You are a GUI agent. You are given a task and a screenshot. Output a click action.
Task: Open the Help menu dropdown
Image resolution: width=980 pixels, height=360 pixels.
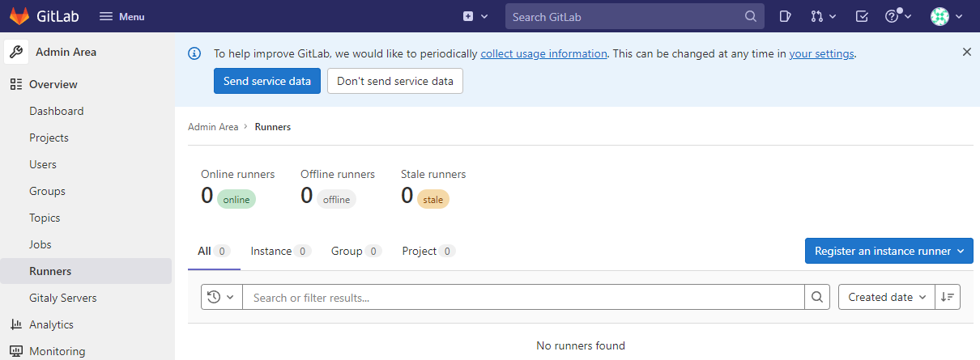[x=898, y=16]
